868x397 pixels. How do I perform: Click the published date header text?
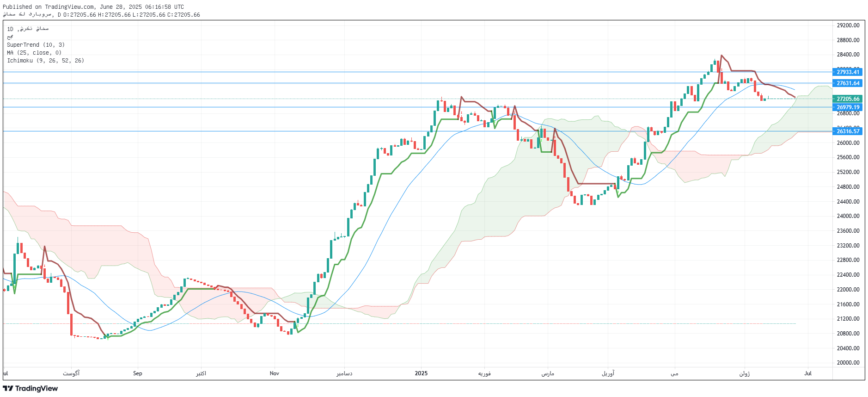(x=93, y=7)
